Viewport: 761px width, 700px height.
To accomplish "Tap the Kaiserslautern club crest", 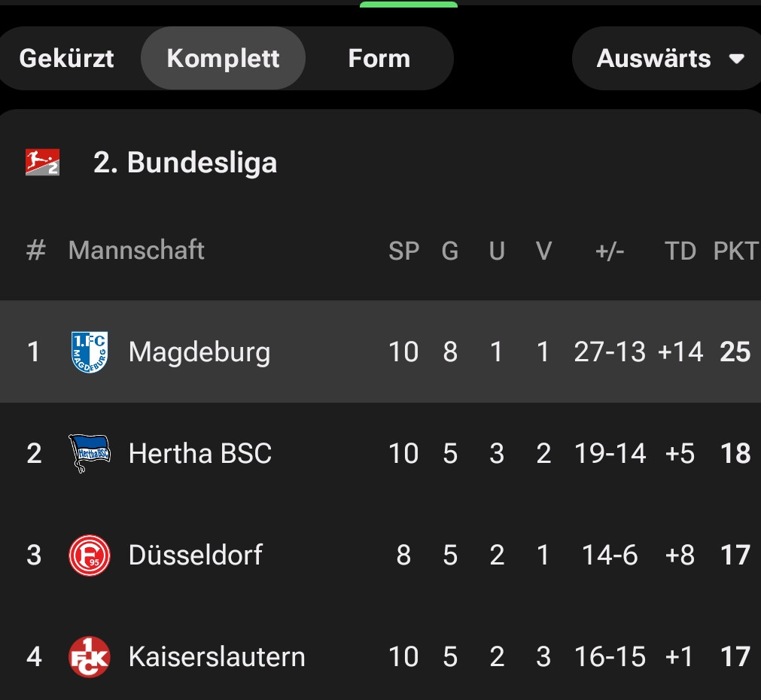I will [x=90, y=657].
